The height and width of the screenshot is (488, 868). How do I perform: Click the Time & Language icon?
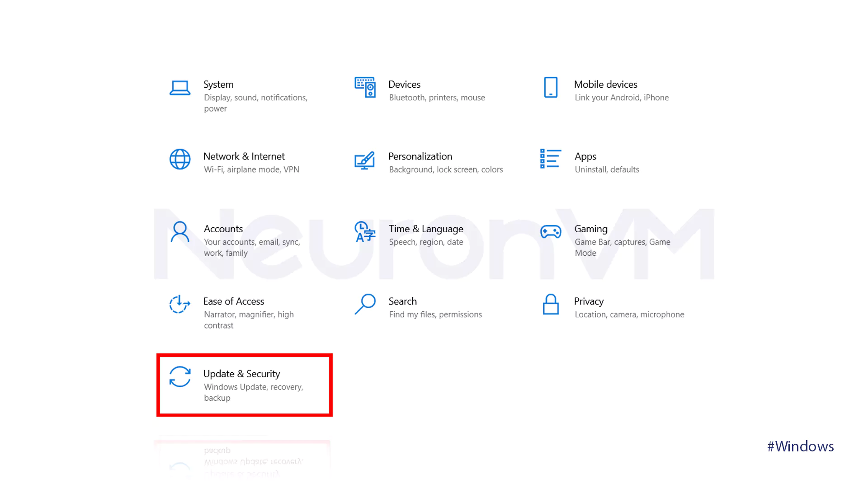click(365, 232)
